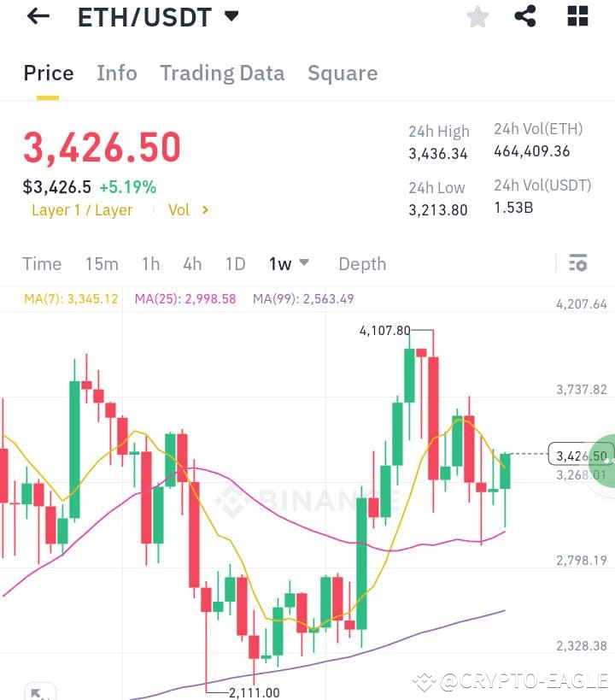615x700 pixels.
Task: Expand chart with fullscreen arrow icon
Action: [x=41, y=693]
